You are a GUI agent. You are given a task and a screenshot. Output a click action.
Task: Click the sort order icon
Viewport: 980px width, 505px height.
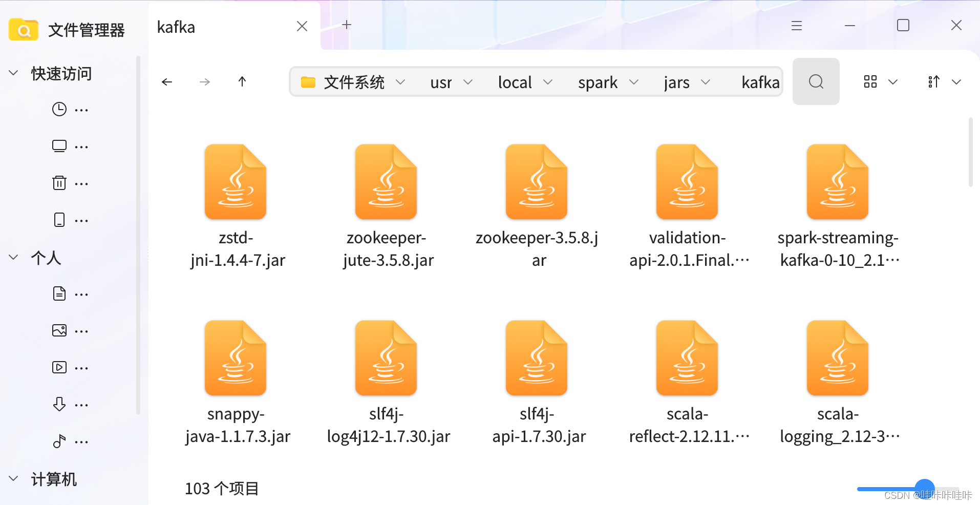[934, 81]
